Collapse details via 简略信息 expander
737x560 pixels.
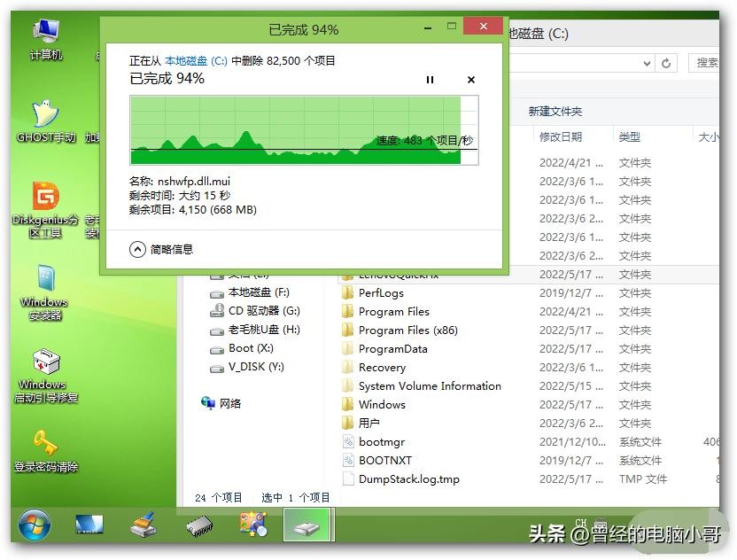137,250
